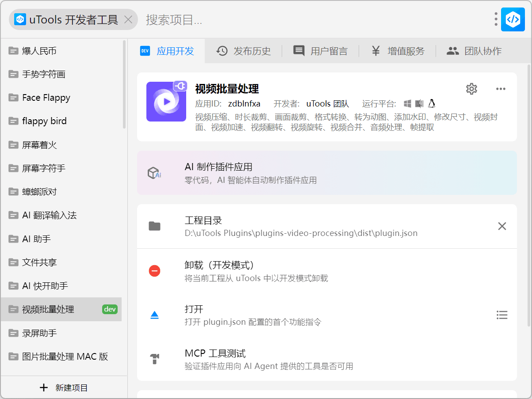The image size is (532, 399).
Task: Close the uTools 开发者工具 tag
Action: click(x=128, y=20)
